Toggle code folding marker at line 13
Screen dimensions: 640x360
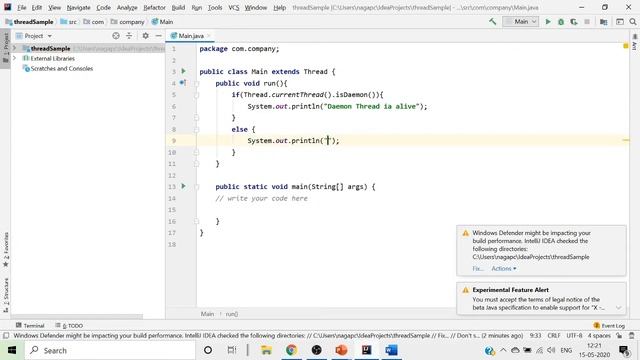pyautogui.click(x=196, y=187)
